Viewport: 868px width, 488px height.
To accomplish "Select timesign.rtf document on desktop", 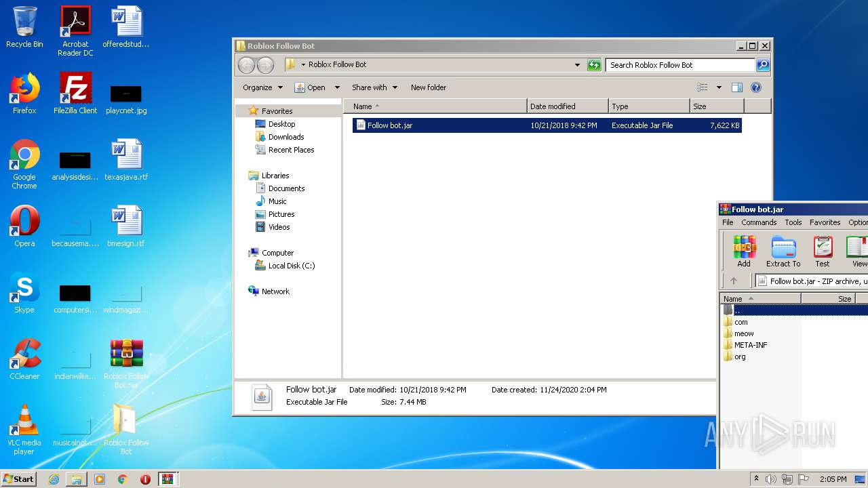I will [126, 226].
